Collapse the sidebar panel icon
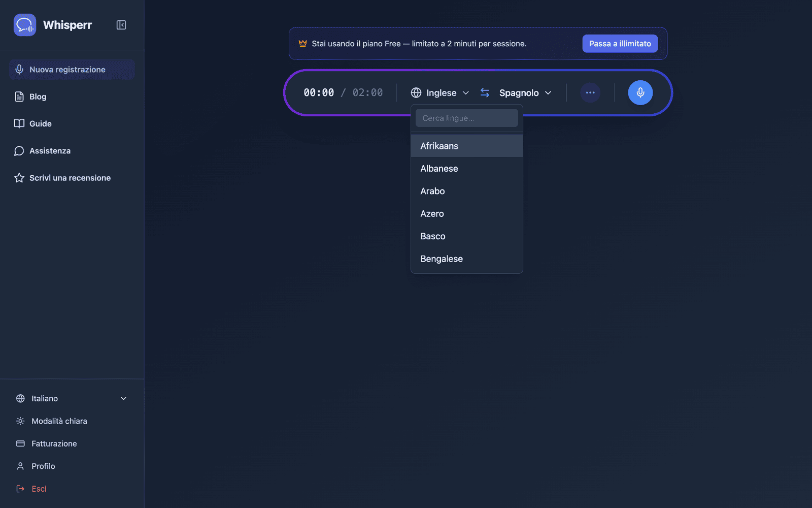812x508 pixels. pos(121,25)
